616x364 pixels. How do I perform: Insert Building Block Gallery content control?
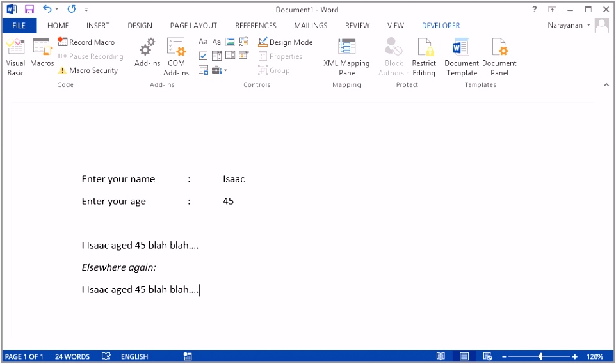tap(244, 42)
